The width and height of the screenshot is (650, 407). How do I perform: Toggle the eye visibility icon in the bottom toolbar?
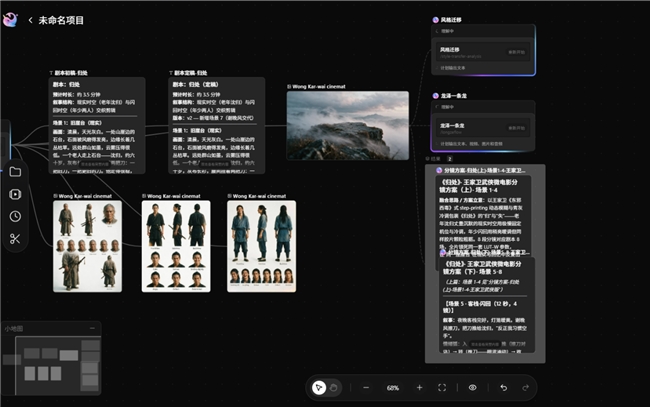click(x=473, y=388)
